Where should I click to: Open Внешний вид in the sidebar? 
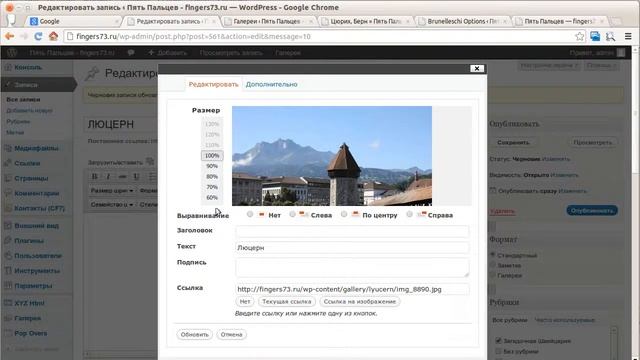pos(36,226)
